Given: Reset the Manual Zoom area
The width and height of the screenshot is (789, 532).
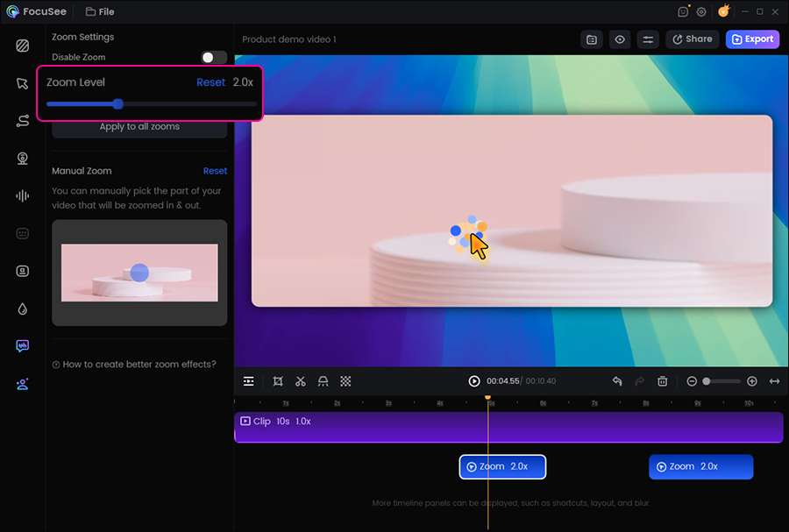Looking at the screenshot, I should pos(215,171).
